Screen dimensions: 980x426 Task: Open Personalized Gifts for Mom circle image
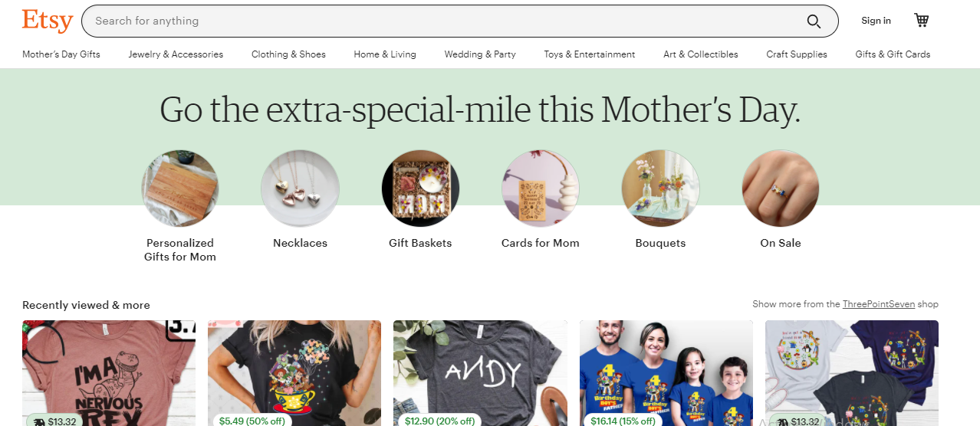[180, 189]
